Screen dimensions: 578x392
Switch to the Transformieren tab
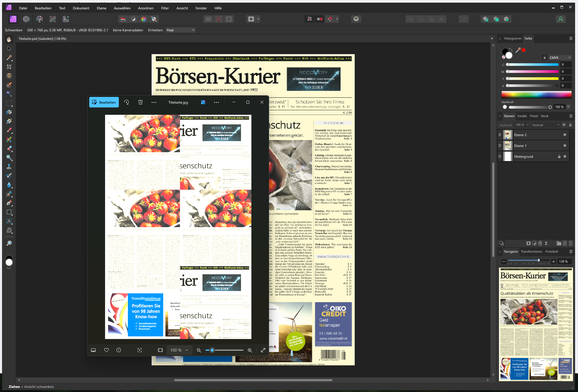point(531,251)
